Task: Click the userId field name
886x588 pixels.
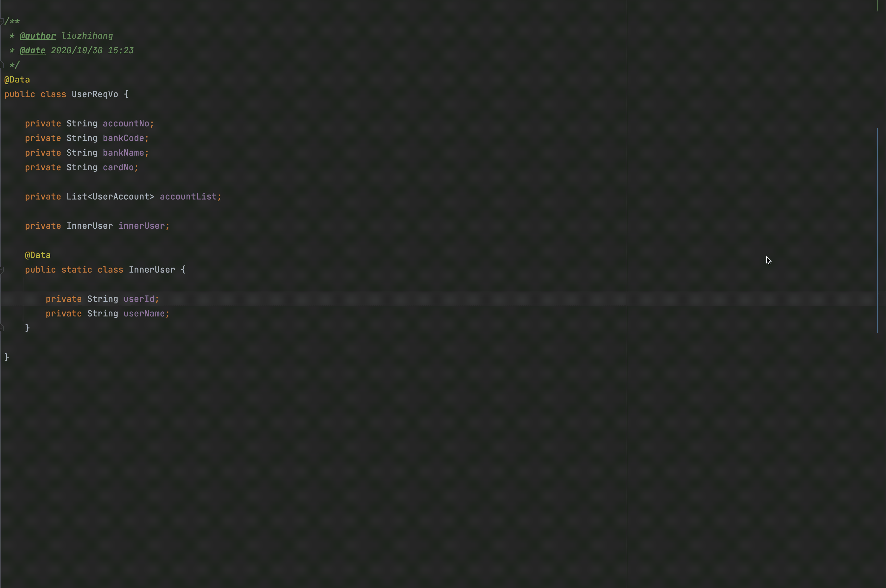Action: (139, 299)
